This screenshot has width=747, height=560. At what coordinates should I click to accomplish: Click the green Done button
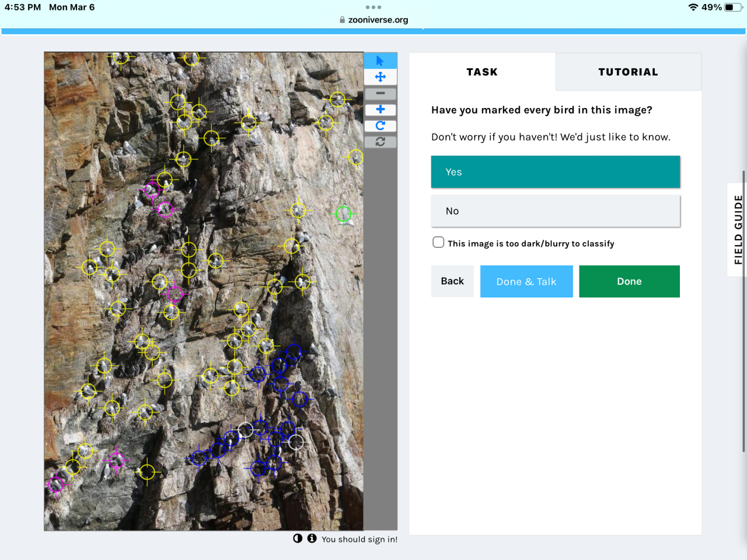click(x=629, y=281)
